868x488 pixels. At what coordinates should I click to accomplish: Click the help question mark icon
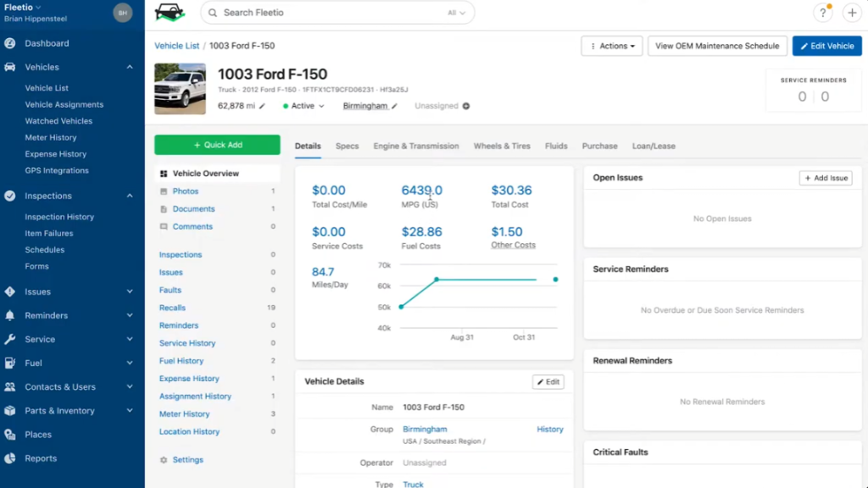(x=822, y=13)
